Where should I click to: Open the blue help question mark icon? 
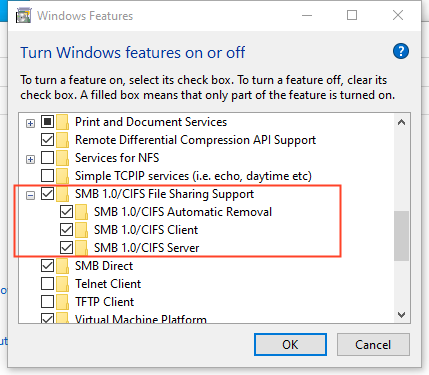(x=401, y=51)
